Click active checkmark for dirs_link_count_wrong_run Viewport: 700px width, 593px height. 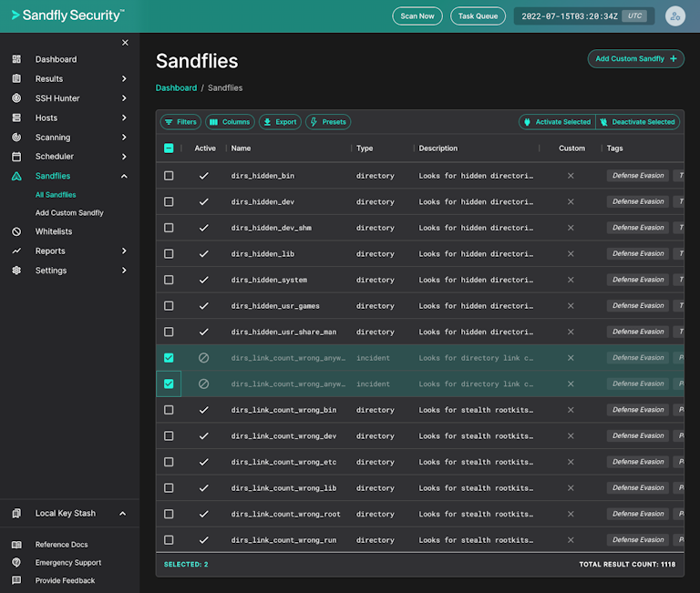coord(203,540)
